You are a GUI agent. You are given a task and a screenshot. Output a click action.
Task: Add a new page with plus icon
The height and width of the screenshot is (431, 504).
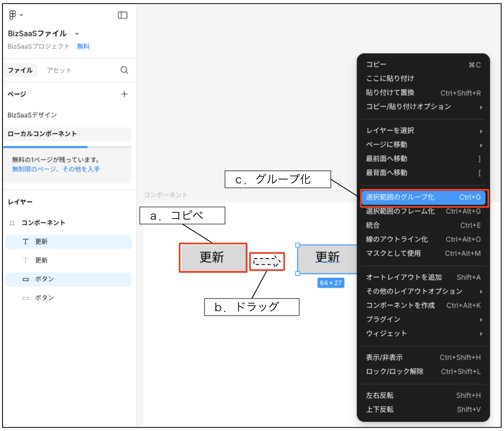124,94
